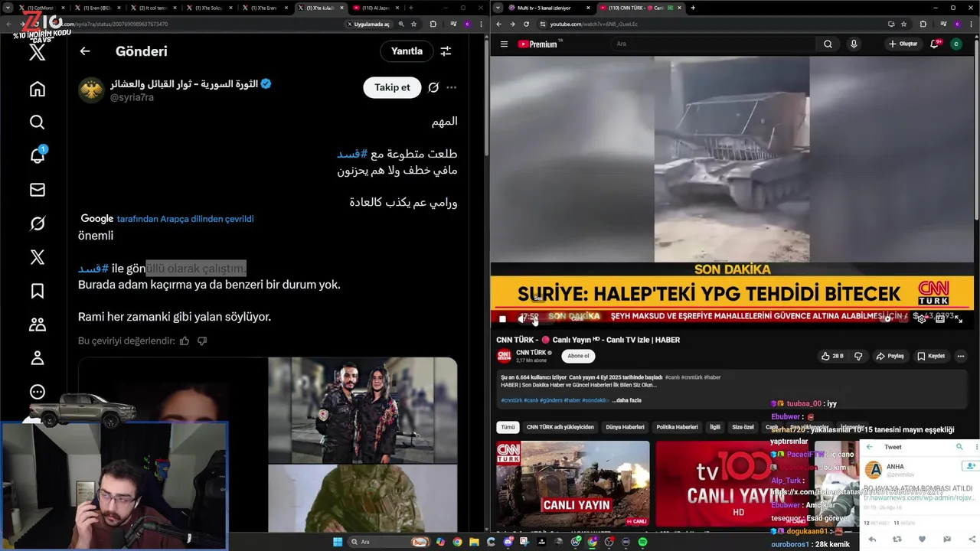Click the Grok explain icon beside Takip et
Viewport: 980px width, 551px height.
pos(433,87)
